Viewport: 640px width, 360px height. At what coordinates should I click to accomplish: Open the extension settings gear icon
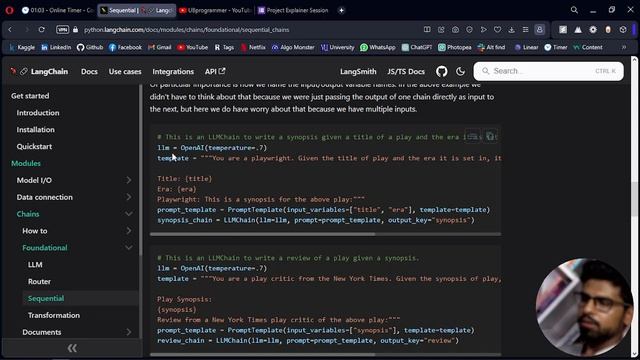tap(593, 29)
